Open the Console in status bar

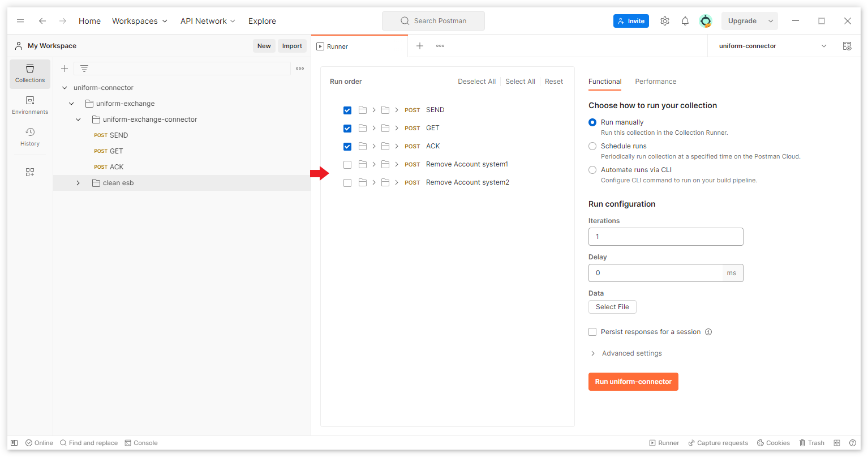click(141, 443)
